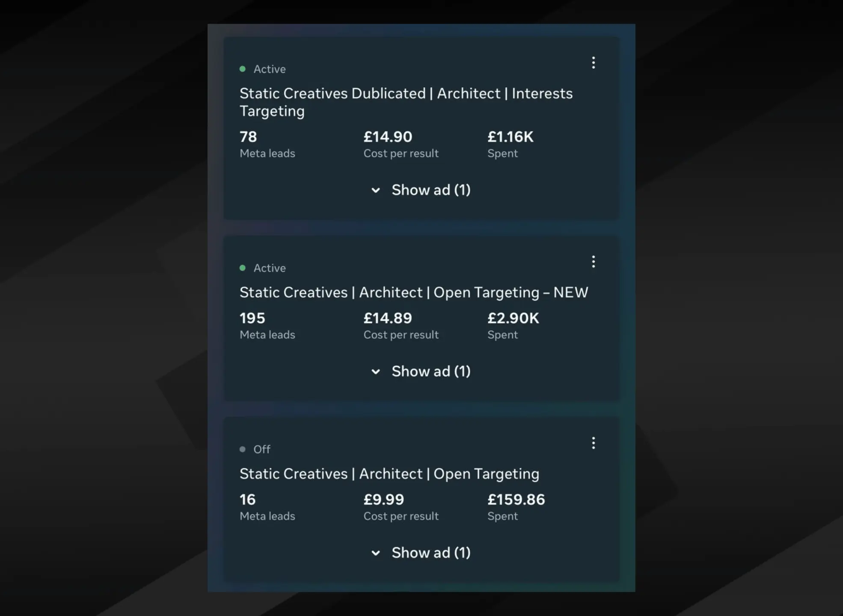This screenshot has width=843, height=616.
Task: Open three-dot menu for Open Targeting – NEW
Action: click(x=593, y=261)
